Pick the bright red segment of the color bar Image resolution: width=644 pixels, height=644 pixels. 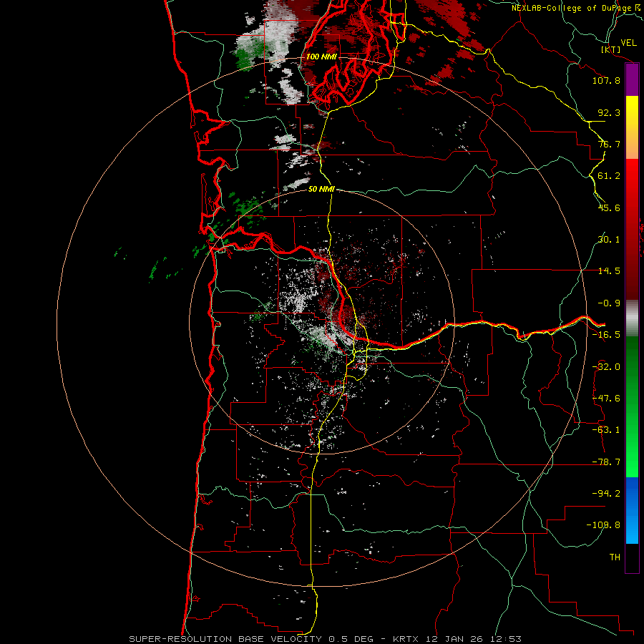(x=632, y=177)
